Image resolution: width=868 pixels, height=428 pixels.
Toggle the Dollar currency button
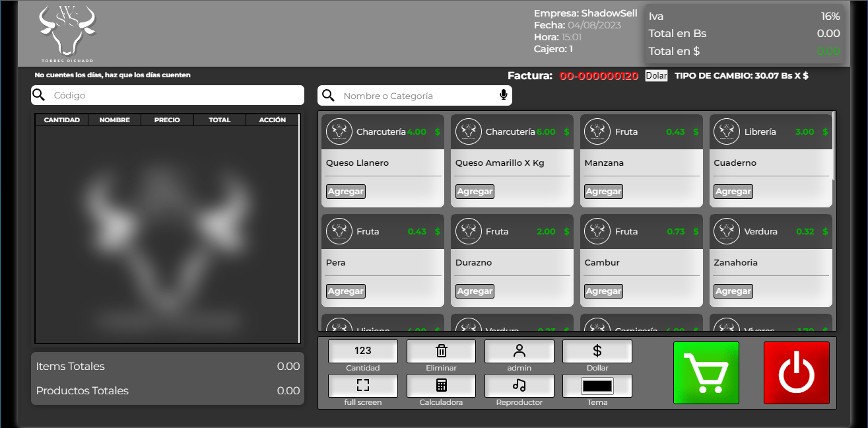pos(597,351)
